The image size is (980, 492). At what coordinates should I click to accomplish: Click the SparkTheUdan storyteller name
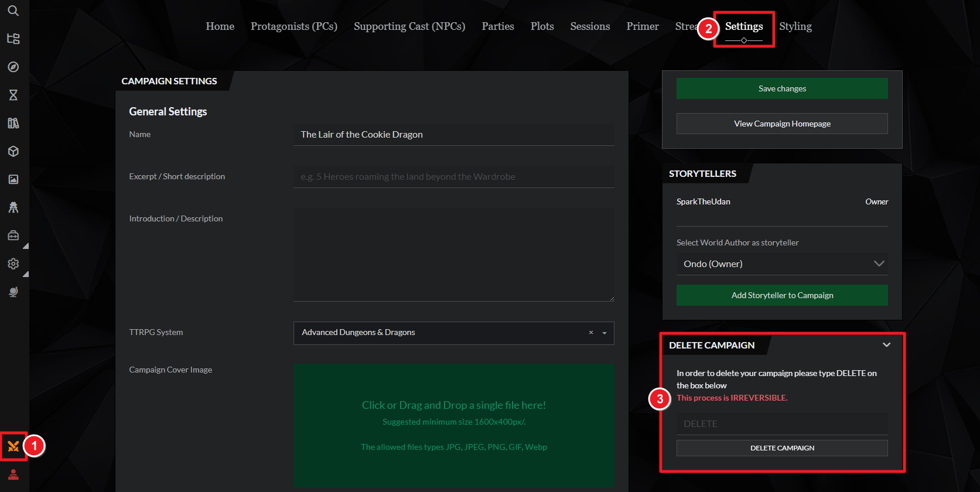[x=704, y=201]
